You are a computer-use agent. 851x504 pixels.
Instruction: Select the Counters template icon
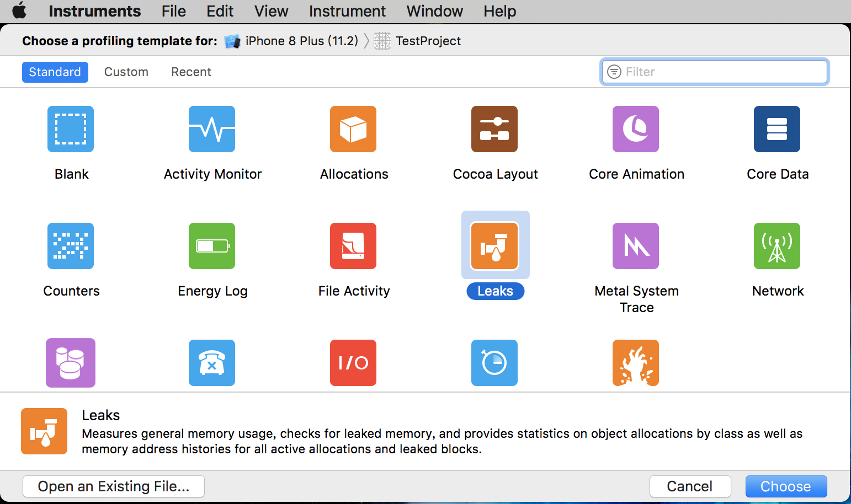pyautogui.click(x=71, y=246)
